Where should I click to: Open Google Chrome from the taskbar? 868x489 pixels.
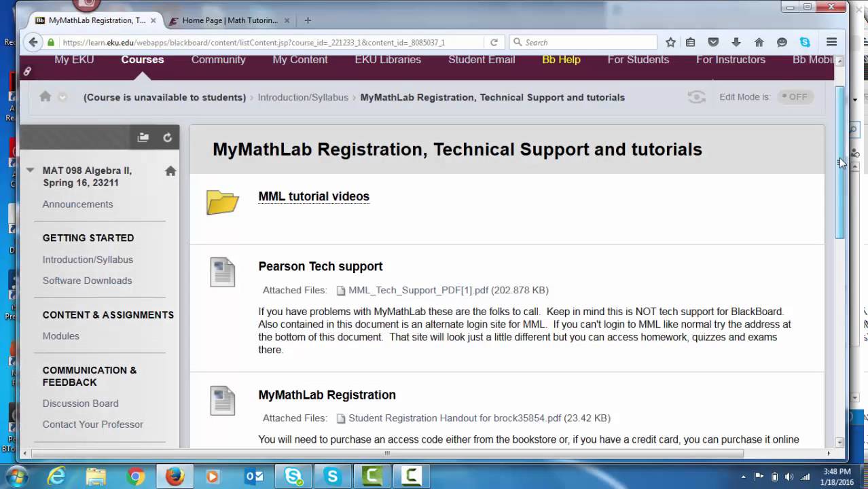click(x=135, y=477)
